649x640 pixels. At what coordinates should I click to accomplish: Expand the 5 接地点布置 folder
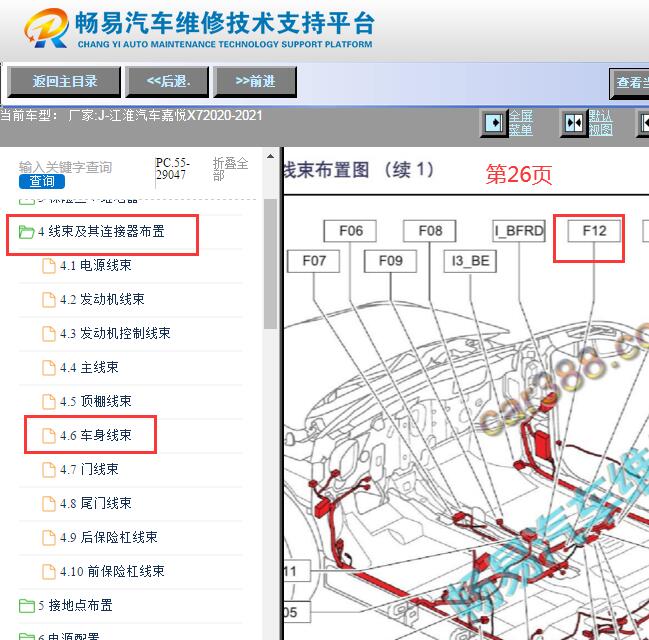point(75,605)
